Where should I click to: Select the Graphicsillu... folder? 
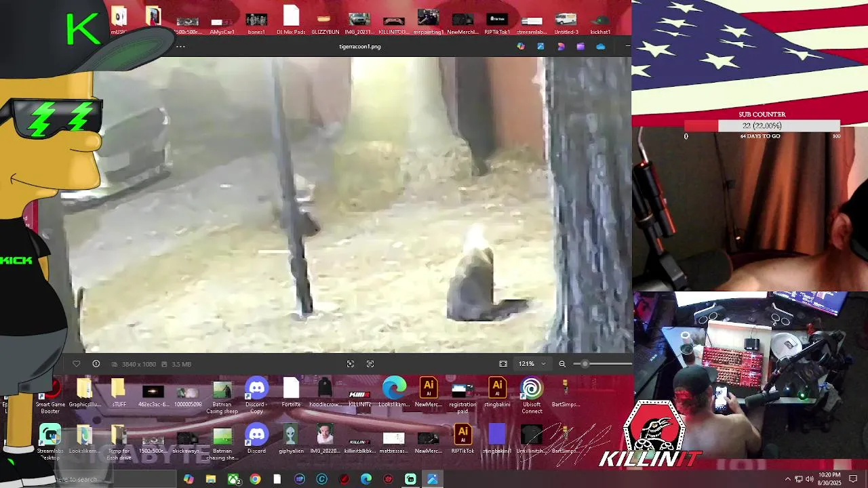tap(84, 393)
